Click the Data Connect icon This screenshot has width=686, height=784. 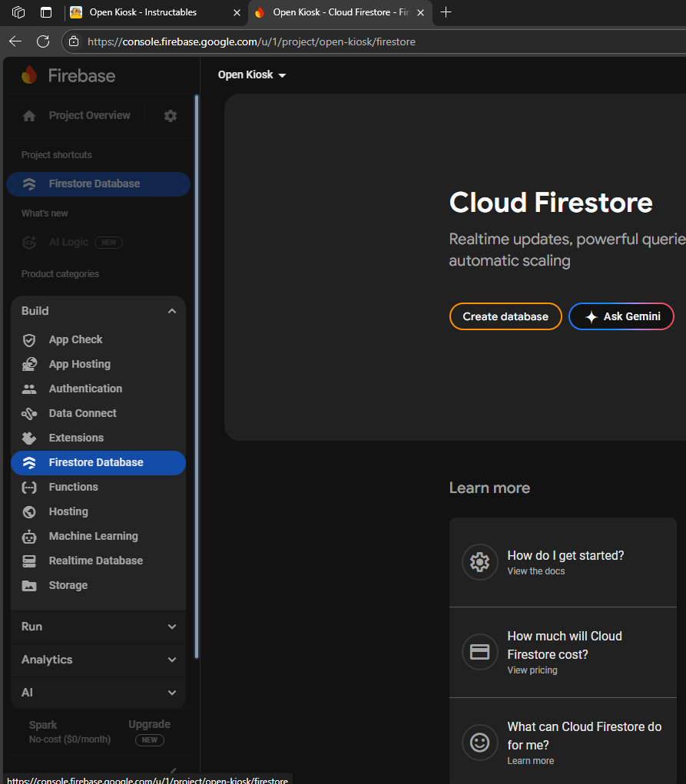pos(29,413)
